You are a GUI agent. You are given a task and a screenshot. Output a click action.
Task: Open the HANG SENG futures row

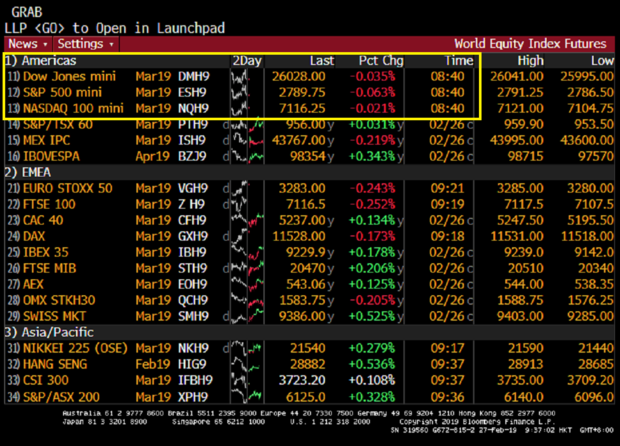click(x=310, y=364)
